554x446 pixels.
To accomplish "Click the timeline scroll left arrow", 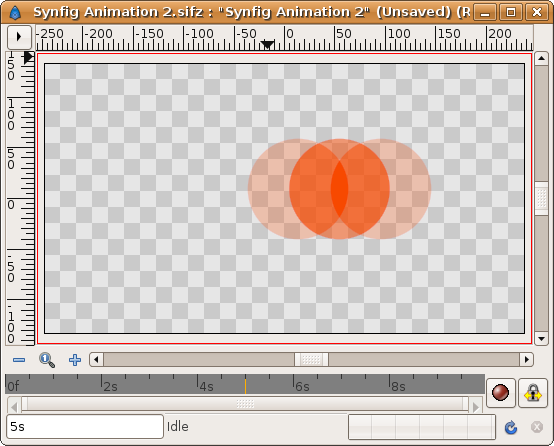I will pos(14,405).
